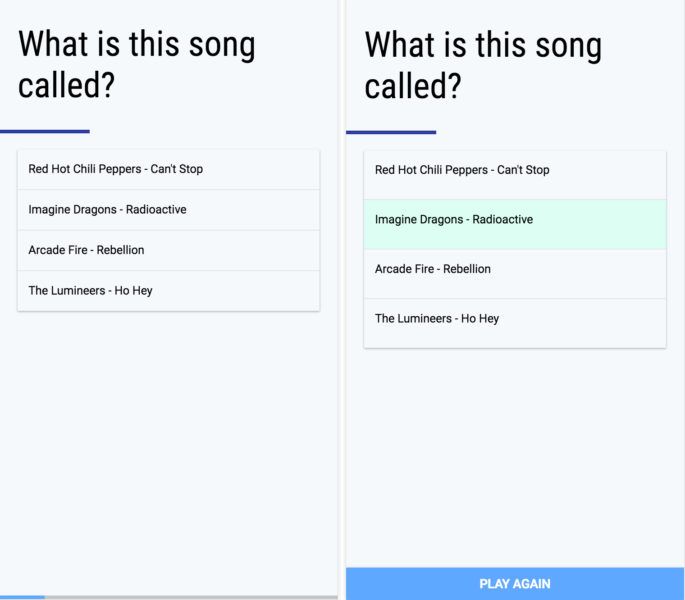Click the filled blue part of the progress bar
This screenshot has height=600, width=685.
tap(22, 597)
